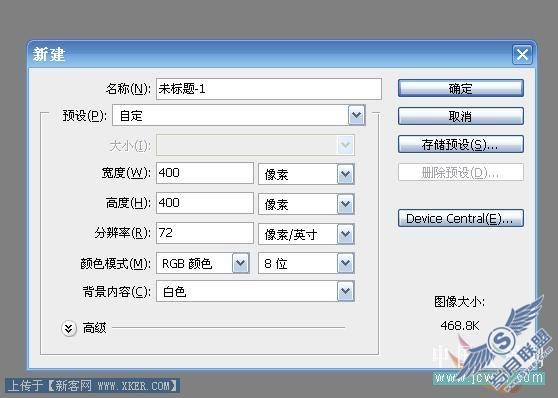This screenshot has width=558, height=398.
Task: Expand the 高级 section chevron
Action: tap(69, 328)
